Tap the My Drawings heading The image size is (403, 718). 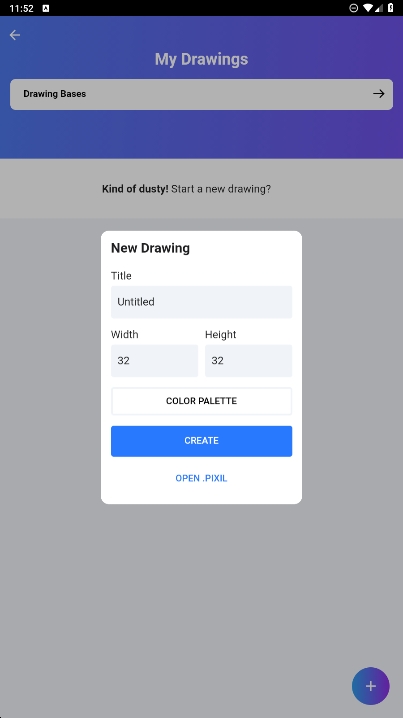click(x=202, y=59)
